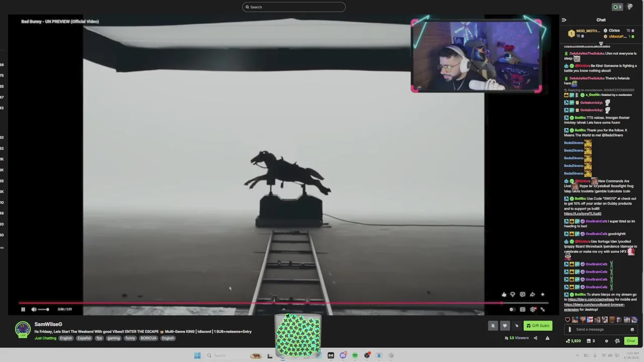This screenshot has height=362, width=644.
Task: Select xMastaP in gift leaderboard
Action: click(x=619, y=37)
